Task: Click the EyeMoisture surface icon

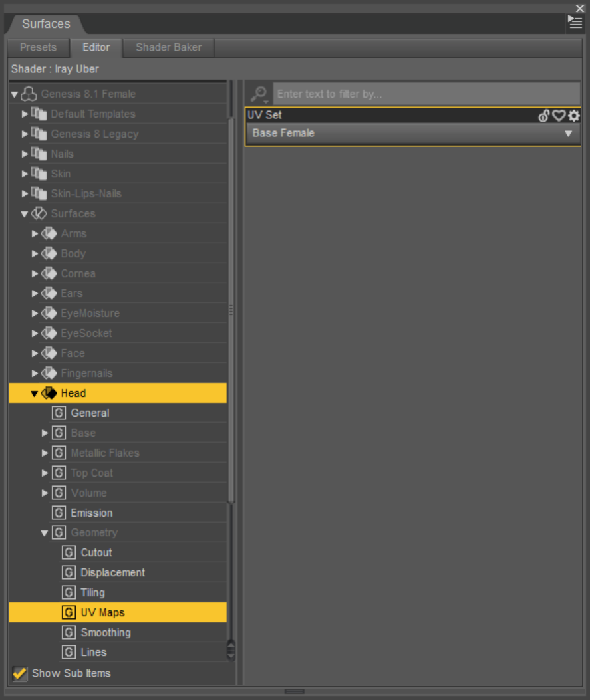Action: pos(49,313)
